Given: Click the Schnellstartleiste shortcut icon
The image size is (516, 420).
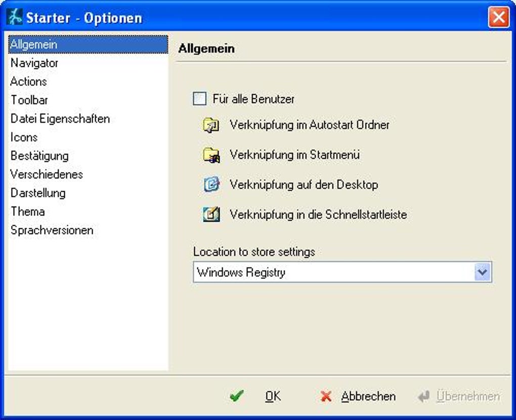Looking at the screenshot, I should pos(211,215).
